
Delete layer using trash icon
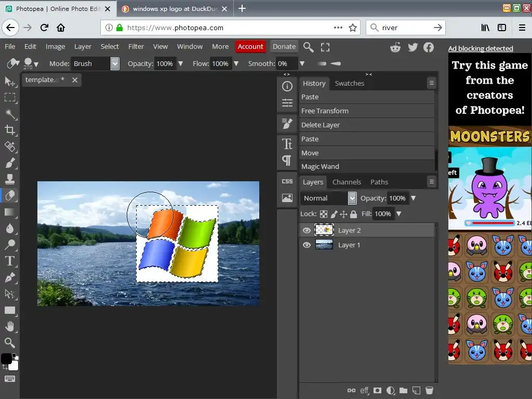coord(429,391)
